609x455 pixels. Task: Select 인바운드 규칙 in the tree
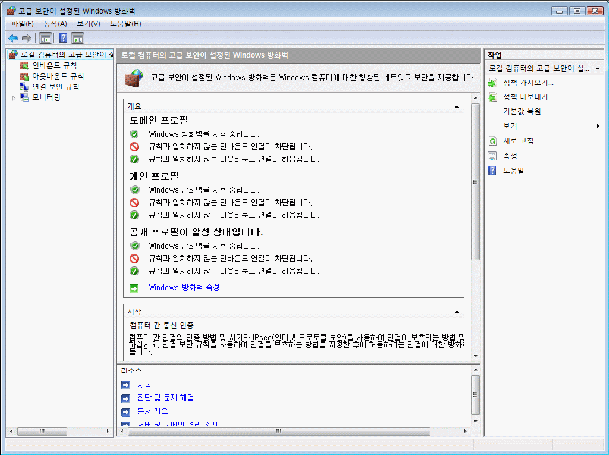[x=54, y=65]
